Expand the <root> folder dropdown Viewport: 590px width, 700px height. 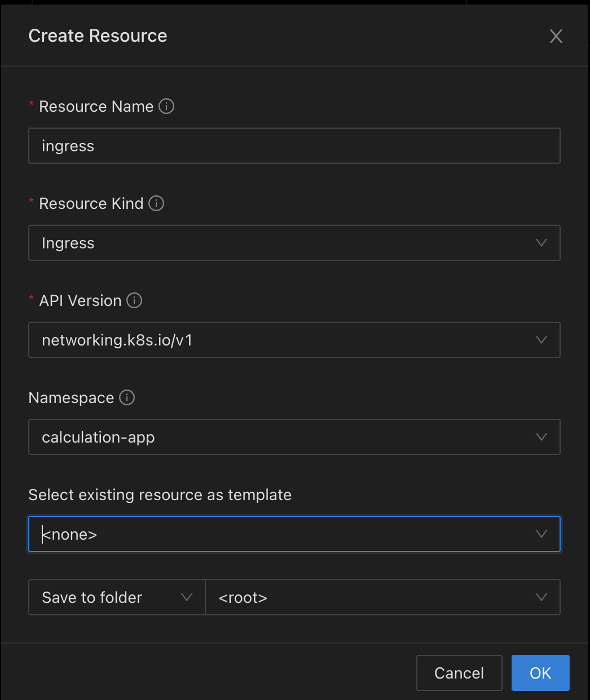point(382,597)
